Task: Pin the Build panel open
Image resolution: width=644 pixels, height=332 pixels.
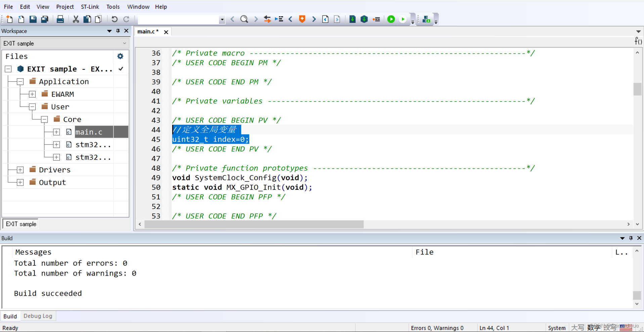Action: click(x=631, y=238)
